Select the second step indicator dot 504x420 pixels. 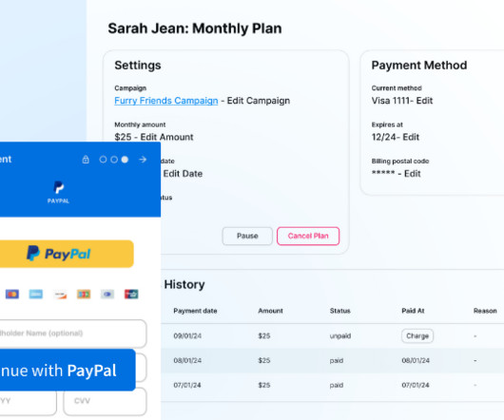[x=114, y=160]
